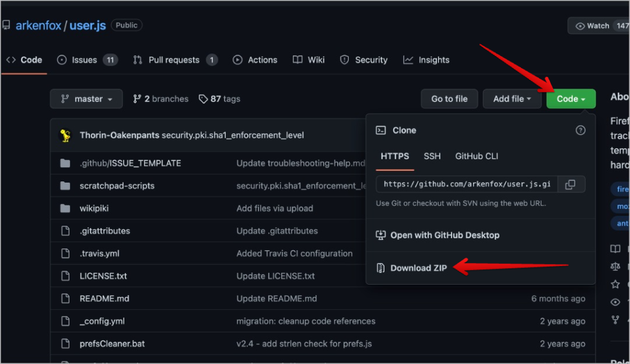Click the clone help question-mark icon
Image resolution: width=630 pixels, height=364 pixels.
click(580, 130)
